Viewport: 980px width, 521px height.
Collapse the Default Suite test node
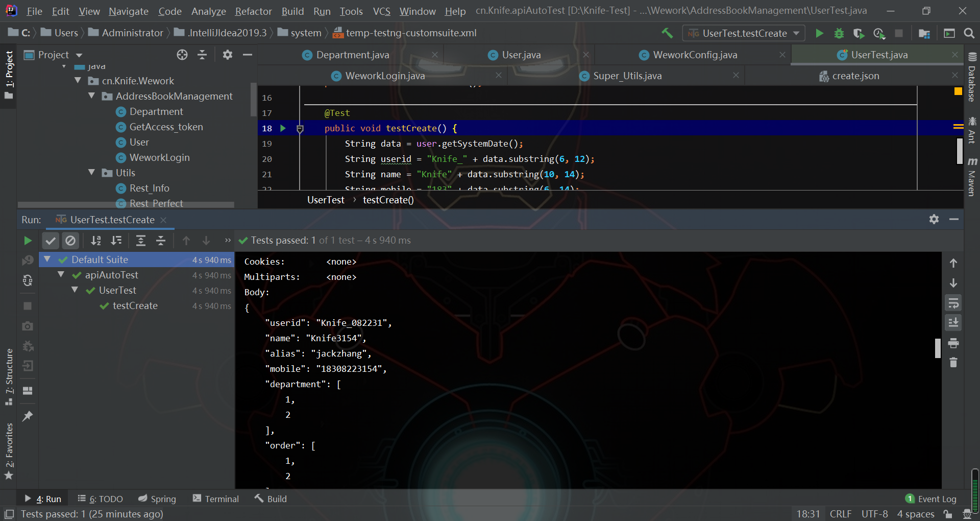tap(47, 259)
